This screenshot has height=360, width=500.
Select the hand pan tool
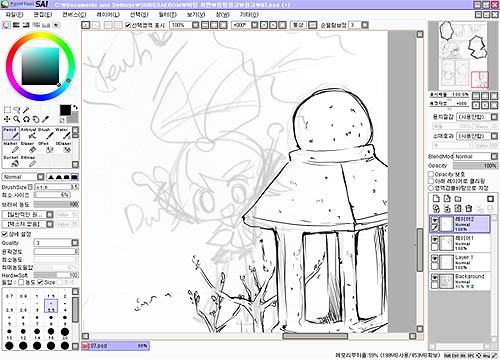(x=36, y=119)
